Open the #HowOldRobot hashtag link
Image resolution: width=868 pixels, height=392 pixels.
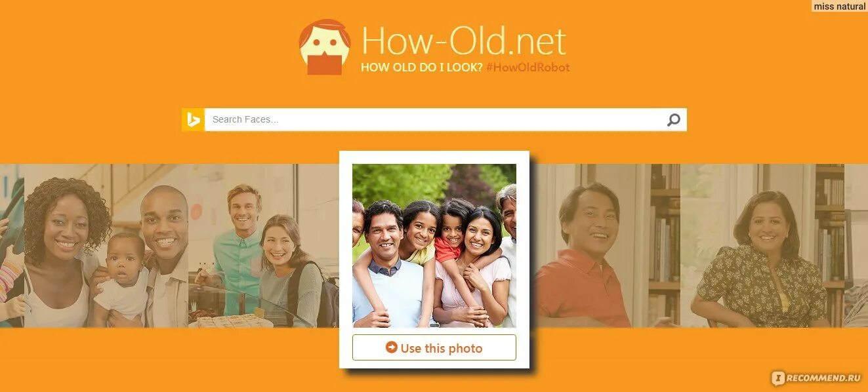528,67
